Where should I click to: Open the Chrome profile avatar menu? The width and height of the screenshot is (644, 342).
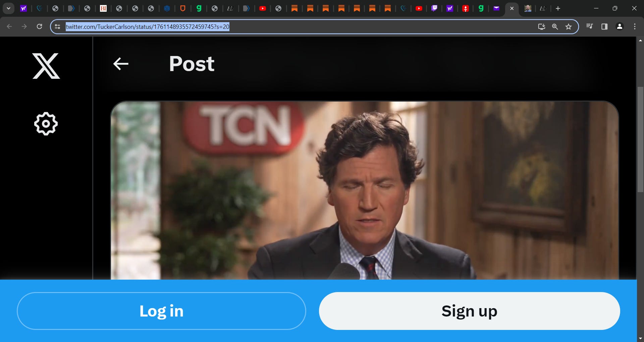(620, 26)
